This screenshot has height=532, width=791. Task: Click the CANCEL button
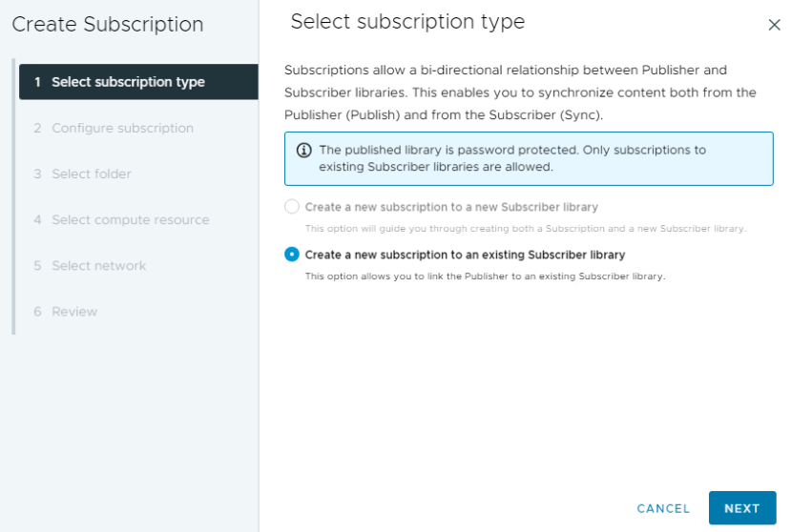point(663,508)
